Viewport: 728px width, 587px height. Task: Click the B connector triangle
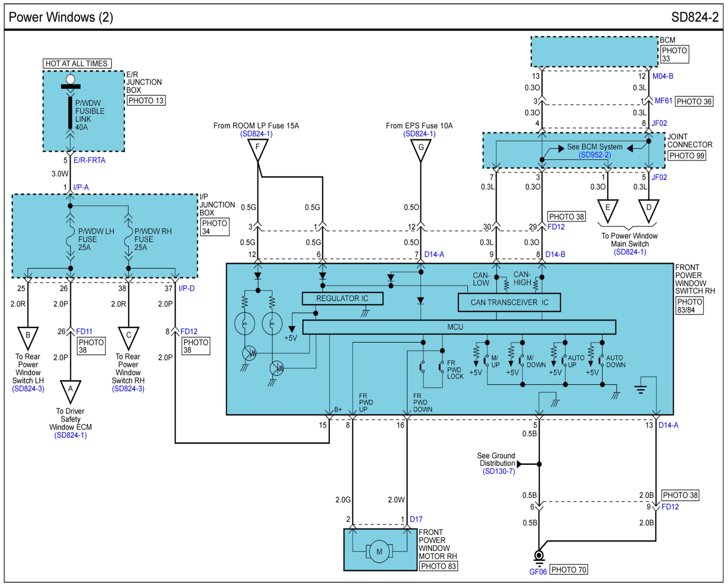[28, 336]
